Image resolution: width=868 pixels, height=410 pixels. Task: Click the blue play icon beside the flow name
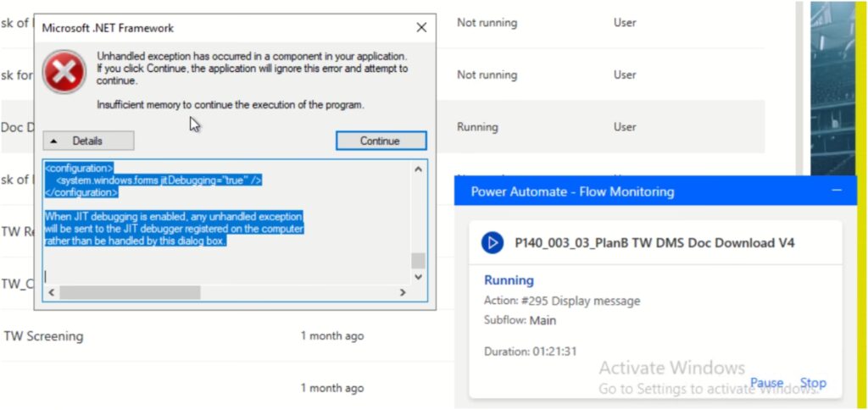[492, 243]
